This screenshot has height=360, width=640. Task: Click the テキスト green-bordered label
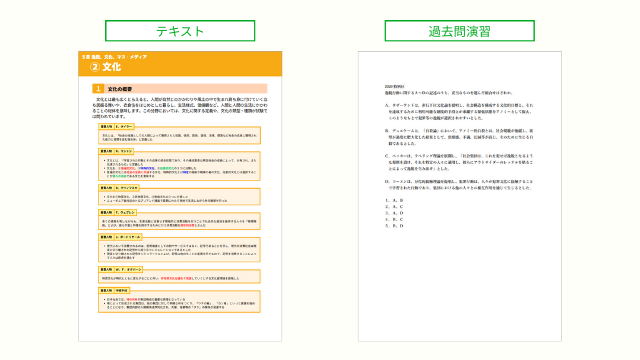(x=180, y=31)
